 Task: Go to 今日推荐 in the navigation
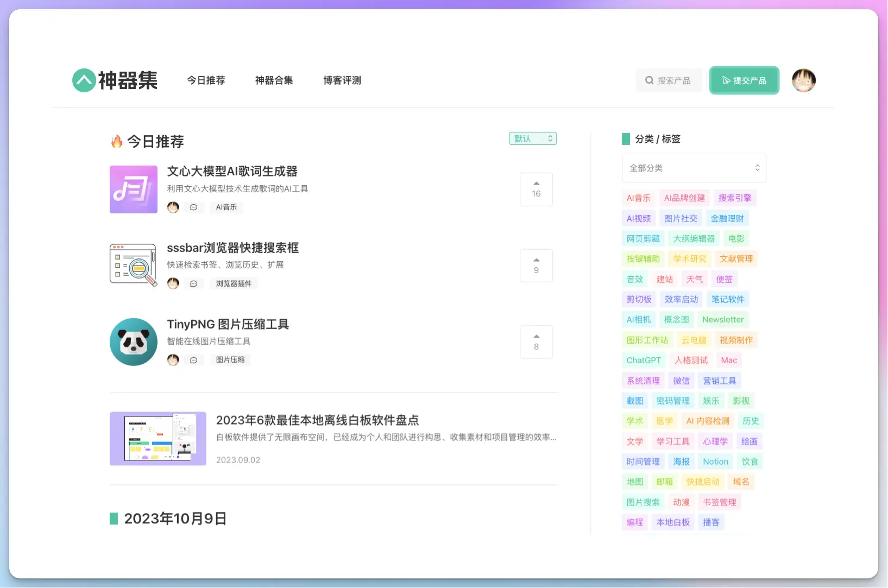[206, 80]
